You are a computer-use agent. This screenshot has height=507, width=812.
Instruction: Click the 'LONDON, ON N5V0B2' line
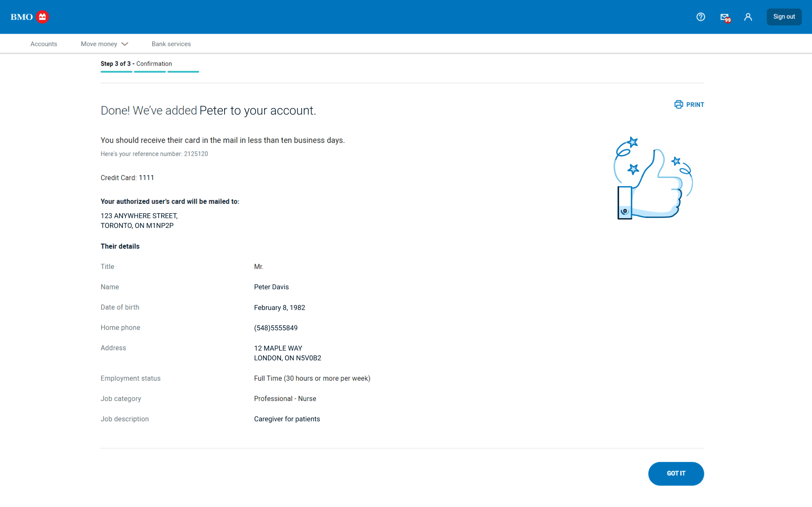click(288, 358)
